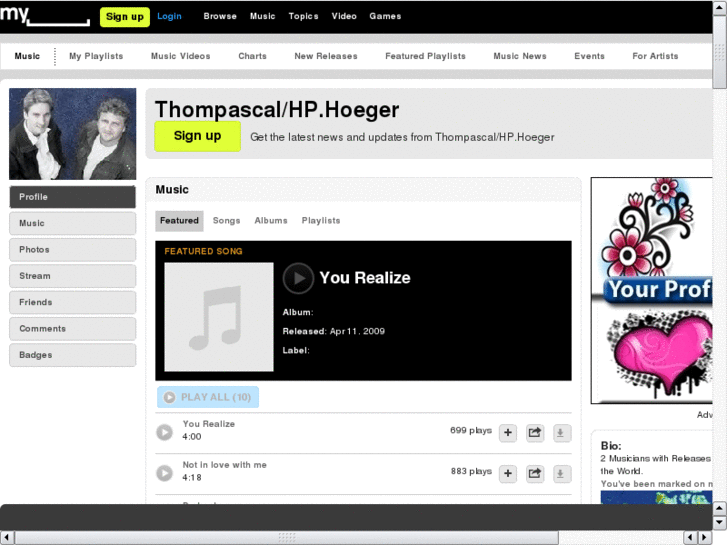727x545 pixels.
Task: Open the Topics menu
Action: coord(303,16)
